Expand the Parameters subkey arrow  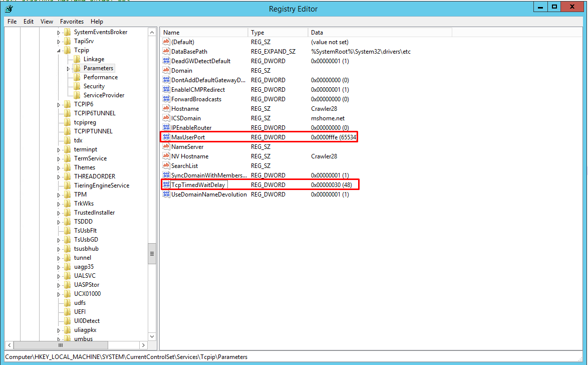pos(68,69)
